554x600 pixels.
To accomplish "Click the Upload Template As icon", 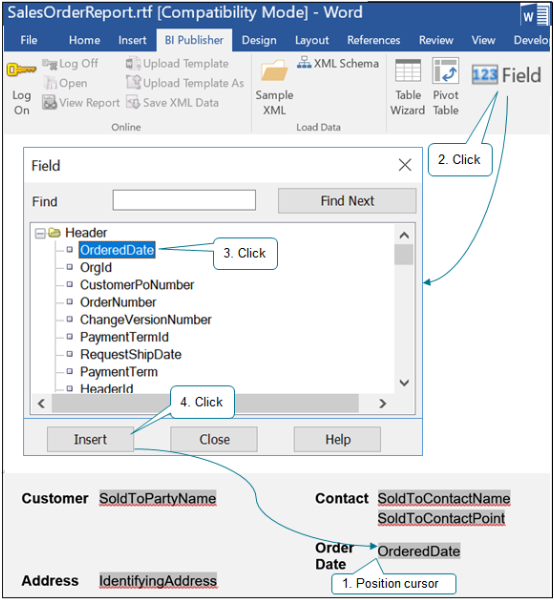I will pyautogui.click(x=134, y=82).
